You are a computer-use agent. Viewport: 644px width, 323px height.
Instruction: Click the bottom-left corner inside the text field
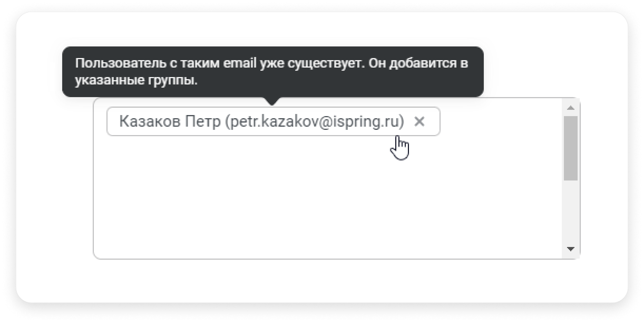(x=101, y=252)
